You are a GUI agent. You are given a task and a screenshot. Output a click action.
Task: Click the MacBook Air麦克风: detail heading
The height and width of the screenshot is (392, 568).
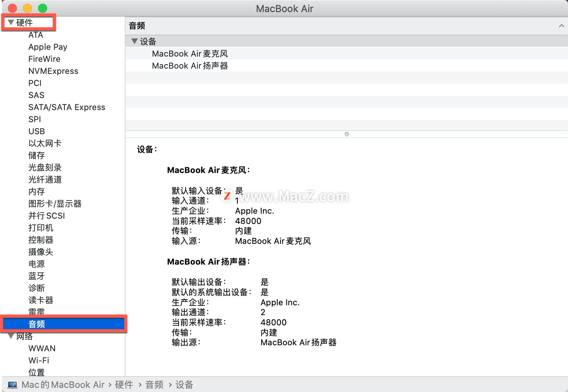pos(208,170)
